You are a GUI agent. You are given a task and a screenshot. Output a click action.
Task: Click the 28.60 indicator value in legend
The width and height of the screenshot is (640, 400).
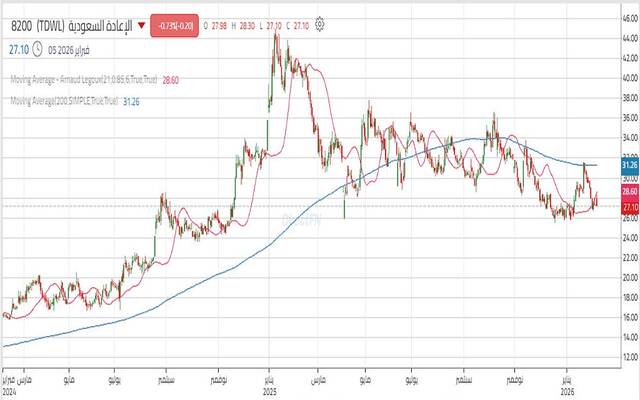[x=174, y=79]
